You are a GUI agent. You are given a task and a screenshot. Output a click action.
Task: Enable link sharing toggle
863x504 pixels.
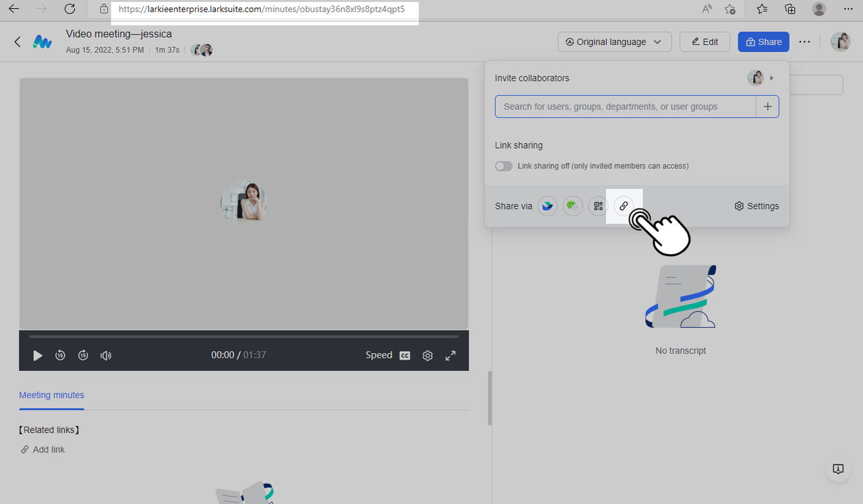pyautogui.click(x=504, y=166)
